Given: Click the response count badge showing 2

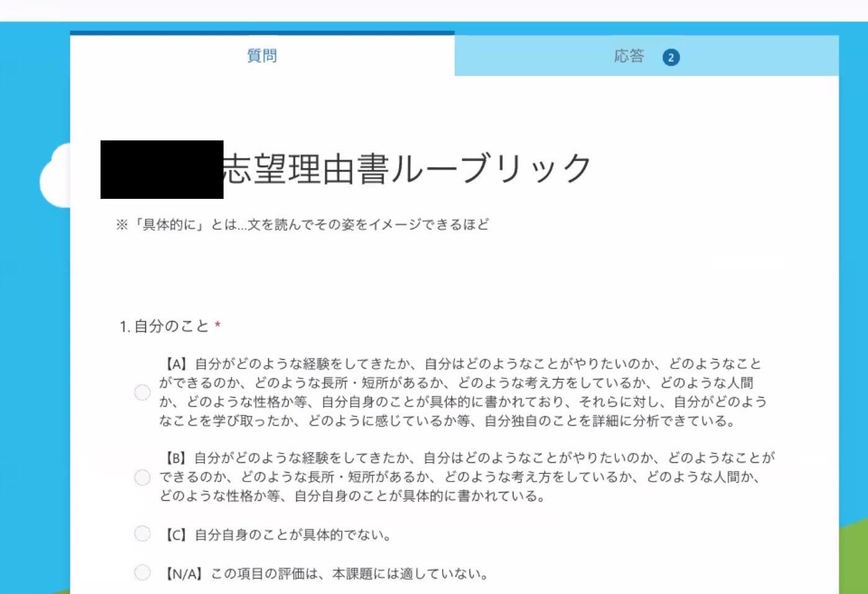Looking at the screenshot, I should (x=671, y=58).
